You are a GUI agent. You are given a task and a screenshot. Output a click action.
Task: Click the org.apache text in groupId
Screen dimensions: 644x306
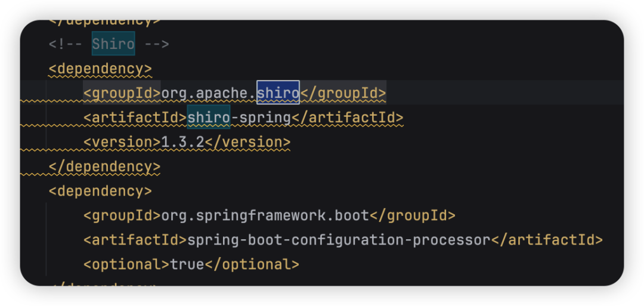click(208, 93)
